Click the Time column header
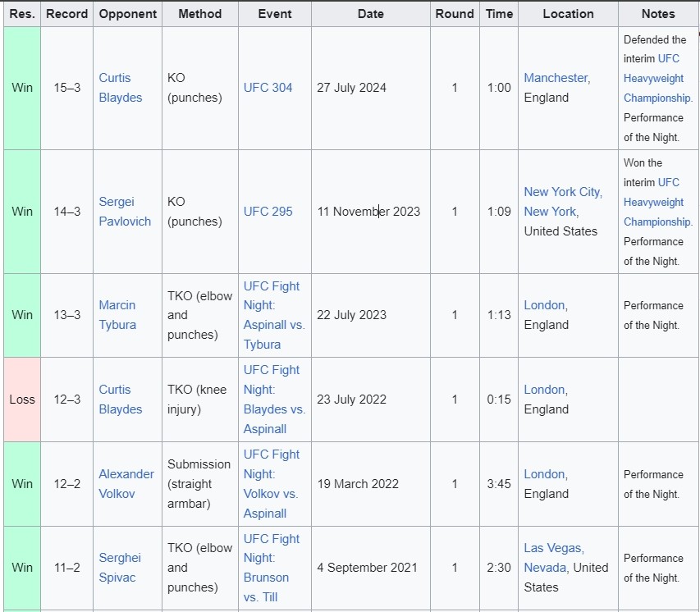700x612 pixels. click(x=499, y=14)
